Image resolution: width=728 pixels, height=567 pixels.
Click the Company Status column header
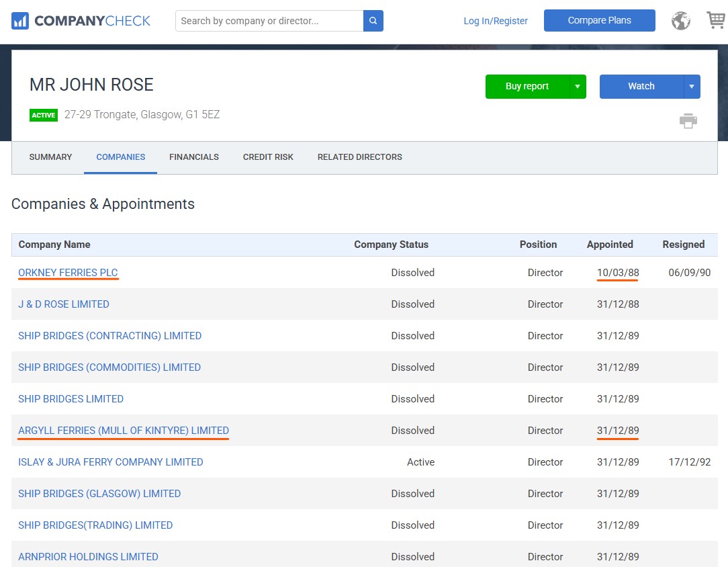click(x=392, y=245)
